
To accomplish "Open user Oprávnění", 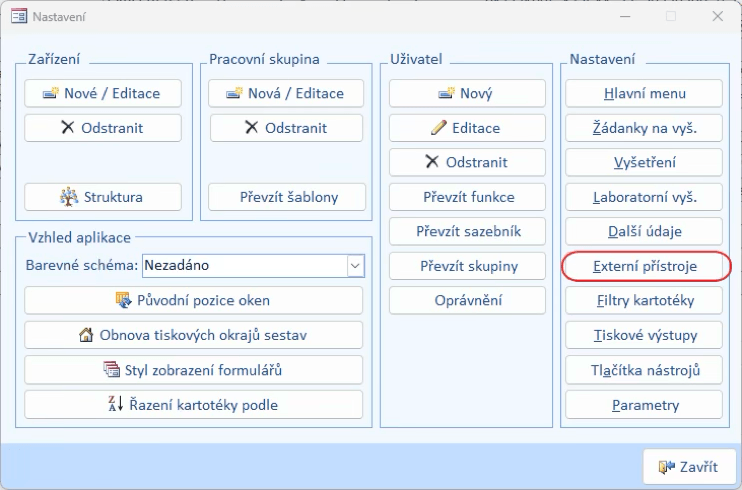I will point(467,300).
